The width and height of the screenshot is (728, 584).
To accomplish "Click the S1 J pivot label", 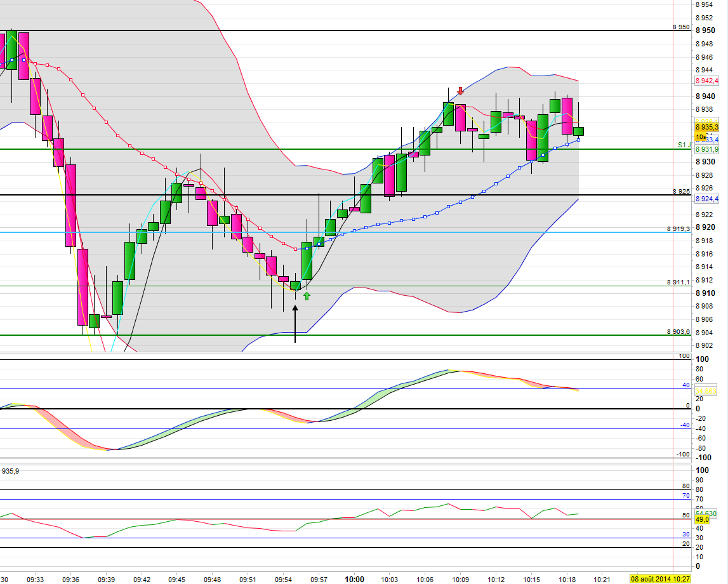I will click(x=684, y=145).
